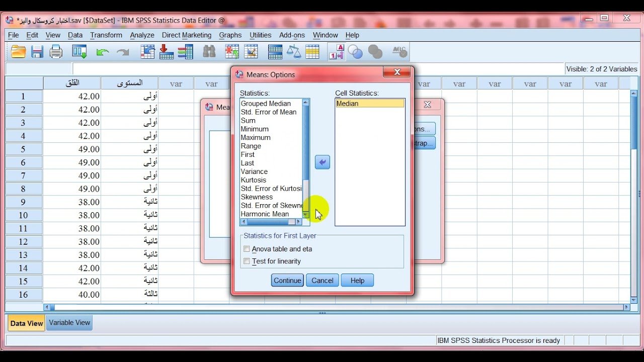Click Cancel in Means: Options
The height and width of the screenshot is (362, 644).
pos(323,281)
